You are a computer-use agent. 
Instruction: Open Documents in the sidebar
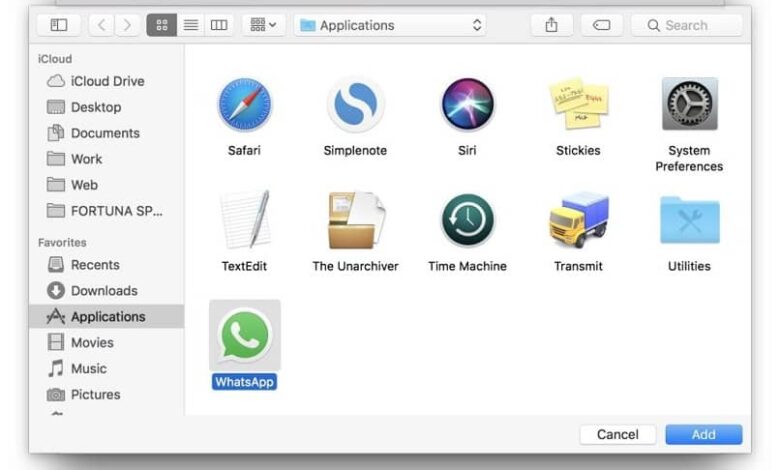coord(107,133)
